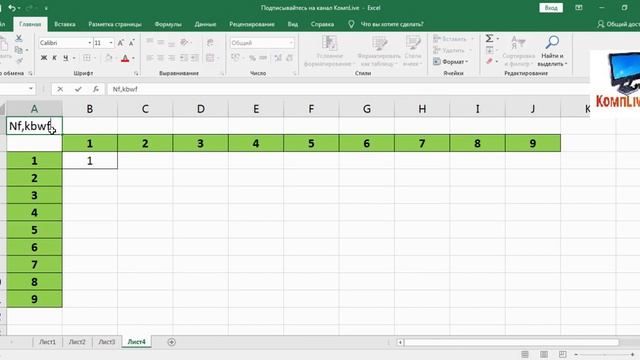Switch to sheet Лист3
This screenshot has height=360, width=640.
[x=107, y=342]
